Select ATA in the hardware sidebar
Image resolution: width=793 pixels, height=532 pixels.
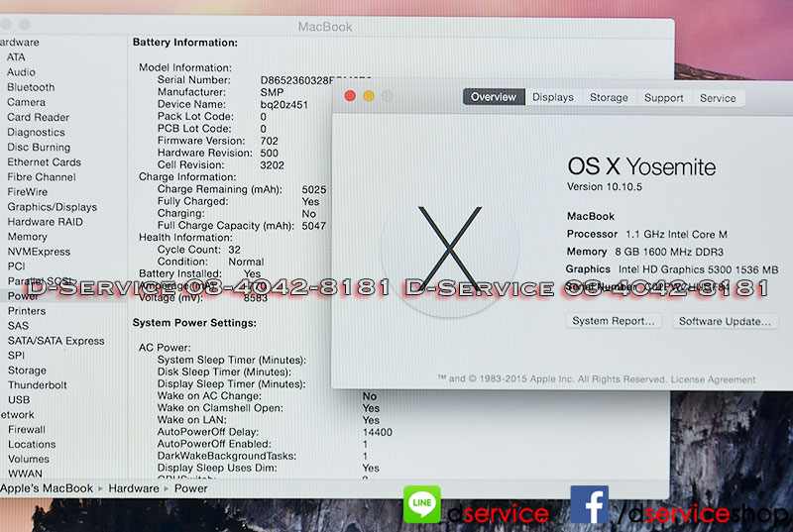coord(16,57)
